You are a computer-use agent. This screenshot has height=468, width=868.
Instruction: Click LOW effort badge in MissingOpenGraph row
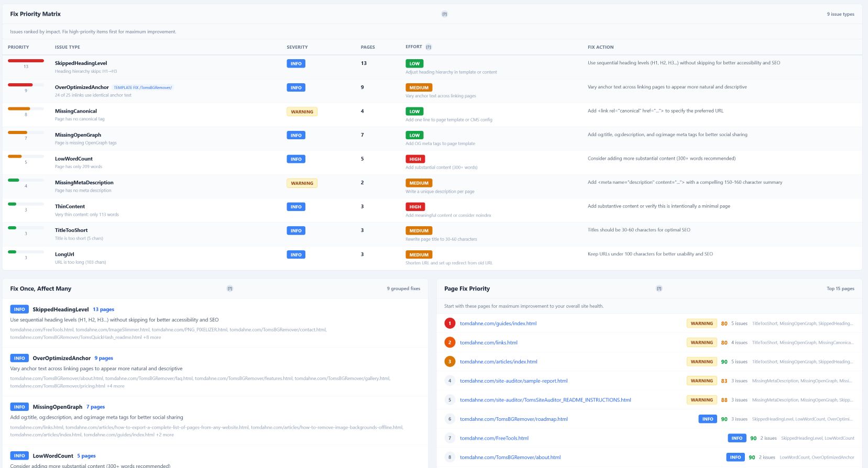414,135
